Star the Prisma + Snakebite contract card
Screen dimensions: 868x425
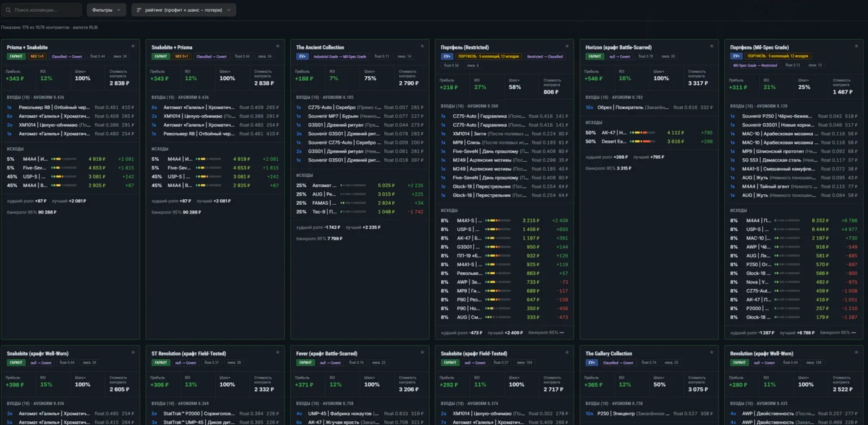click(133, 46)
